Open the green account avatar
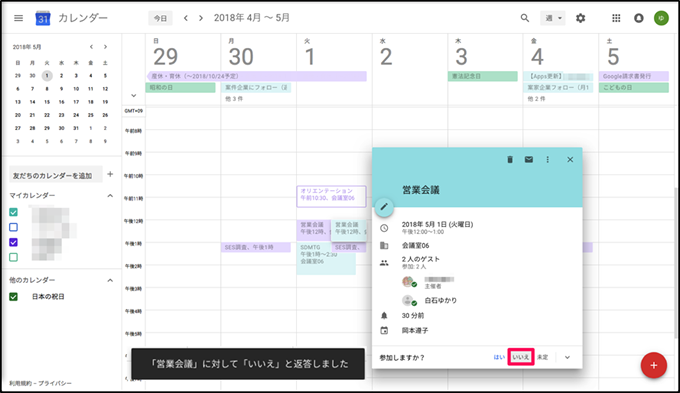The image size is (680, 393). 661,18
